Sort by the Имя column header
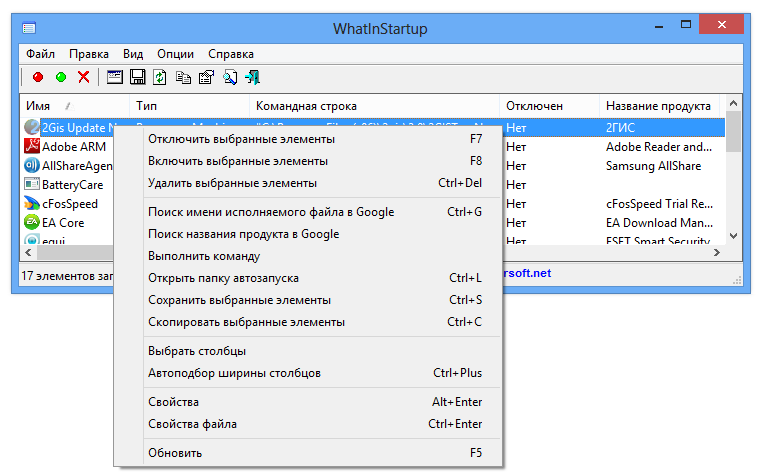 click(75, 106)
